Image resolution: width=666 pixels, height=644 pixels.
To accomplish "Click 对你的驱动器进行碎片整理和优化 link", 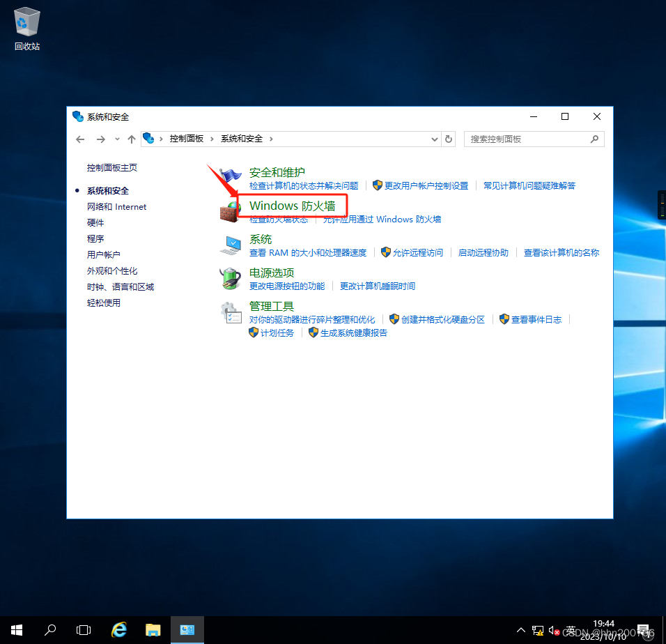I will point(312,319).
